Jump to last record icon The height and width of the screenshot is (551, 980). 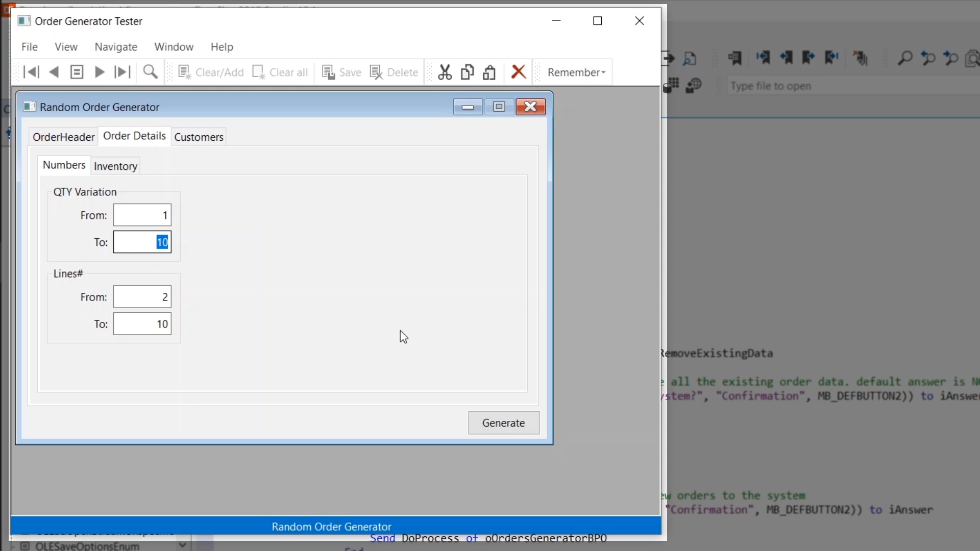(x=122, y=72)
